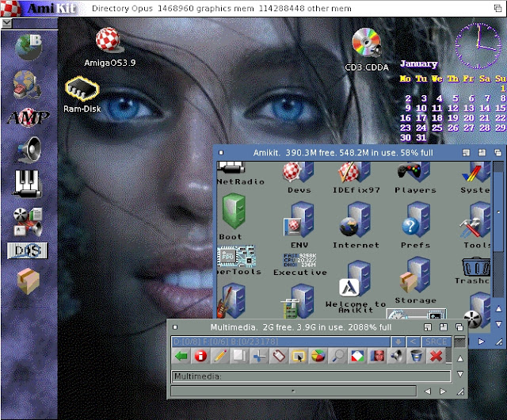Click the magnifying glass search icon

pyautogui.click(x=338, y=357)
